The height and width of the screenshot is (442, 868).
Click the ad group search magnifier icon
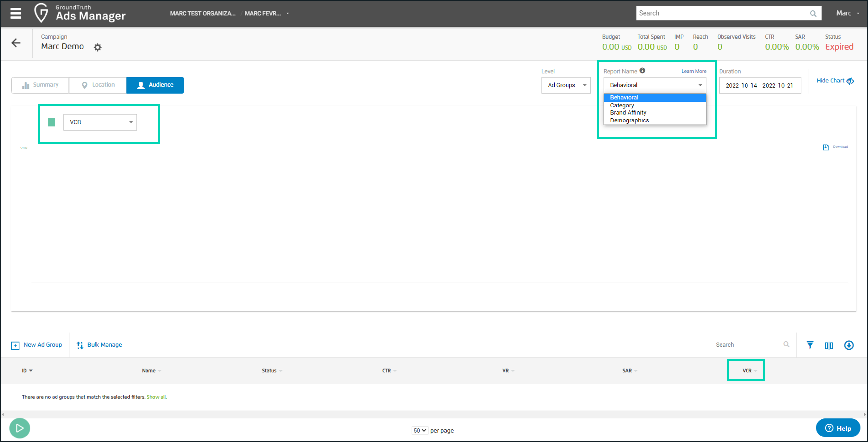tap(786, 344)
